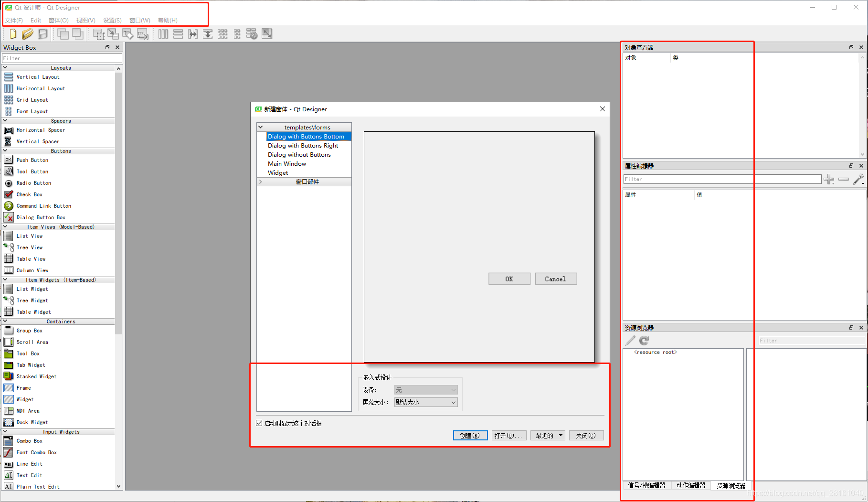Click the Lay Out Horizontally toolbar icon
This screenshot has height=502, width=868.
click(x=163, y=34)
